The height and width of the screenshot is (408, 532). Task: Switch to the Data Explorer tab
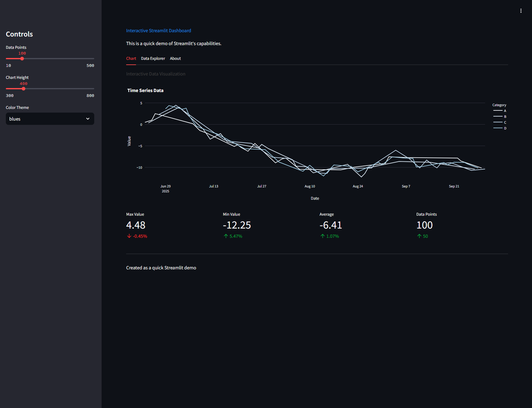coord(153,59)
